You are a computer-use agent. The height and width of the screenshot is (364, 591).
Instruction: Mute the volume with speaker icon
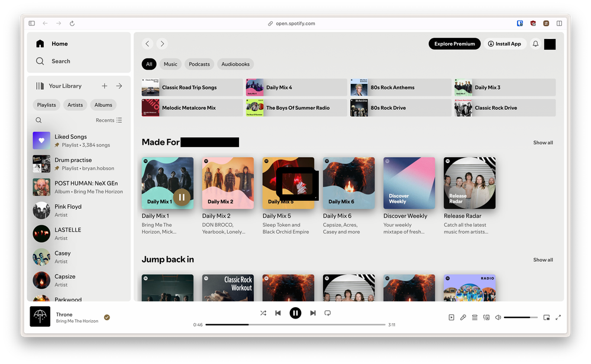(498, 317)
